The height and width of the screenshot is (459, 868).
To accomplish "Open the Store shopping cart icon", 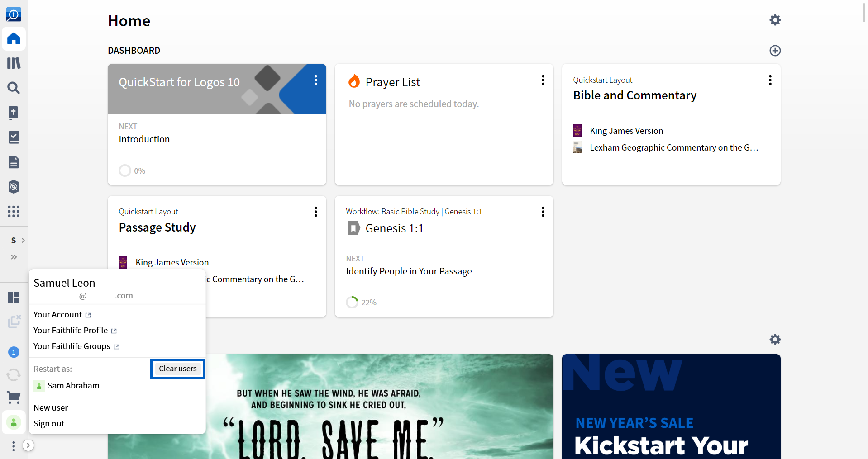I will (x=14, y=398).
